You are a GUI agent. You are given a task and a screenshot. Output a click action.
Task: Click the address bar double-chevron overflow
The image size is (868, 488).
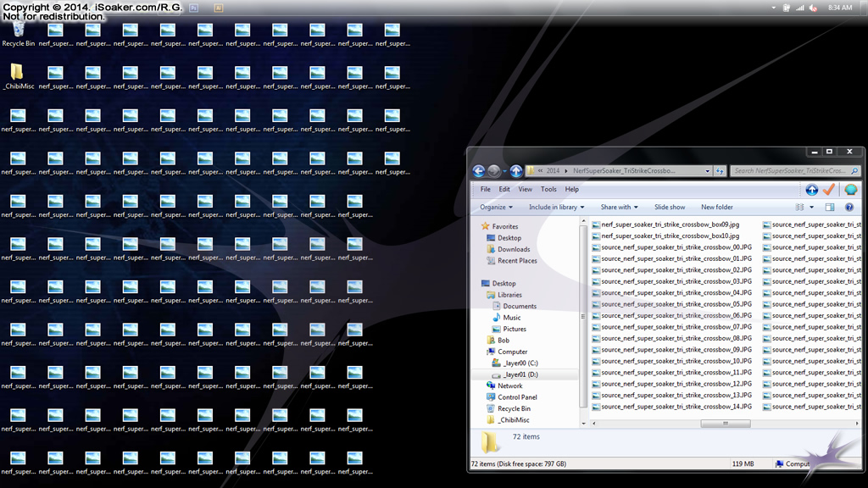click(x=540, y=171)
